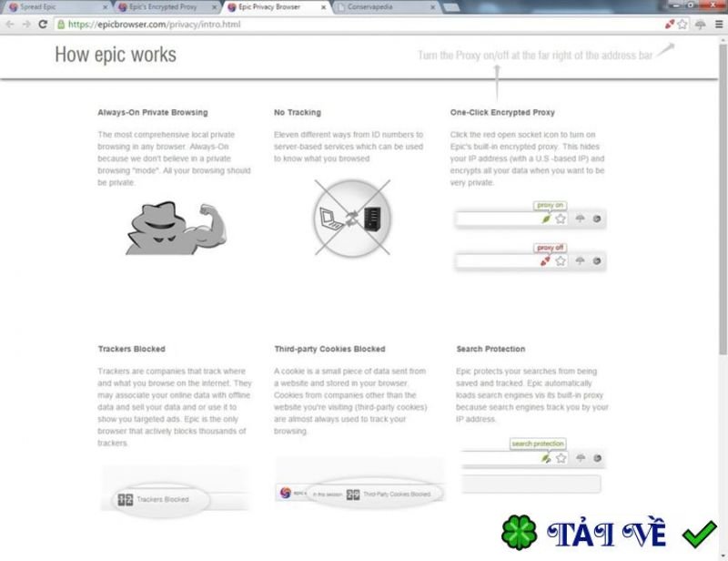Image resolution: width=728 pixels, height=561 pixels.
Task: Click the search box in search protection illustration
Action: pos(531,484)
